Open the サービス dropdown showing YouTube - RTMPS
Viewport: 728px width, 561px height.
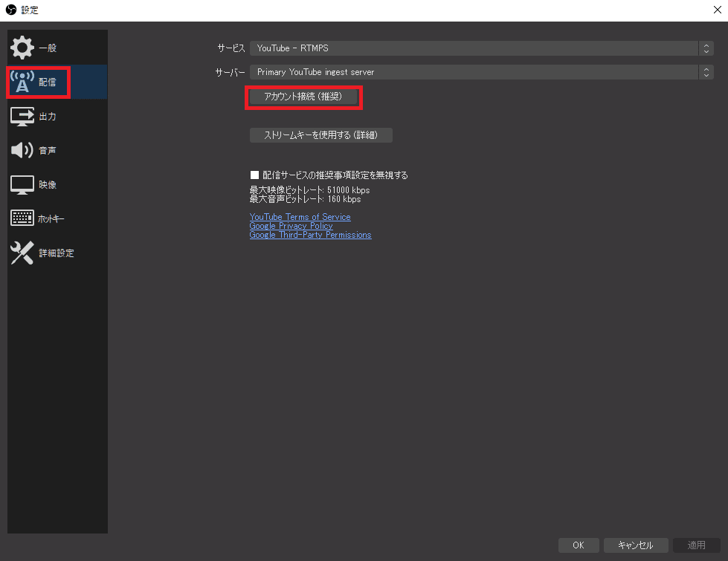coord(481,48)
